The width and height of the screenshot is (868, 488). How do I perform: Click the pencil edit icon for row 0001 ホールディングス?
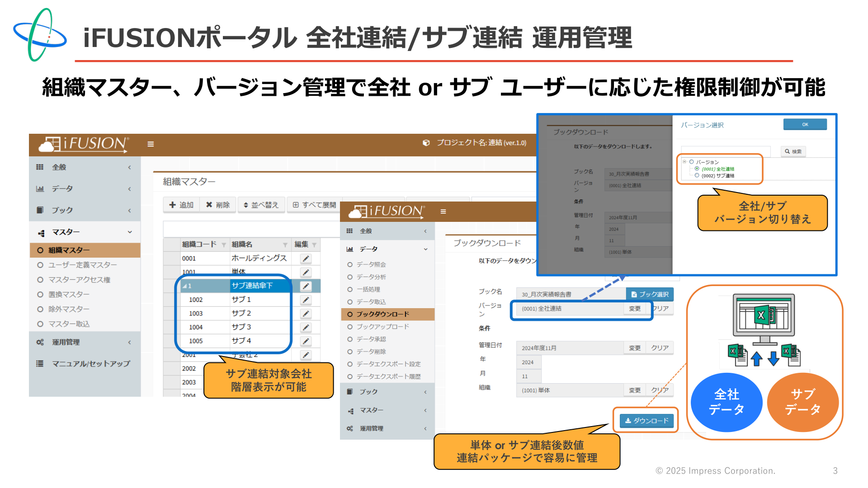pos(306,258)
